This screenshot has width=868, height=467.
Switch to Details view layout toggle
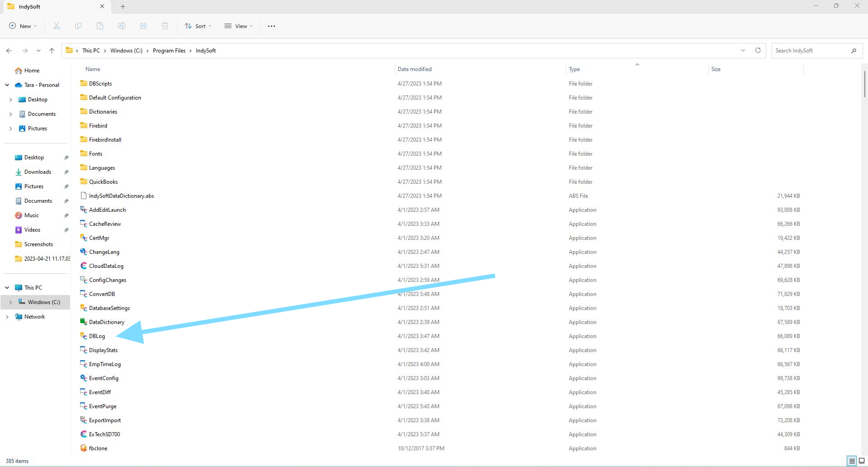[x=852, y=461]
